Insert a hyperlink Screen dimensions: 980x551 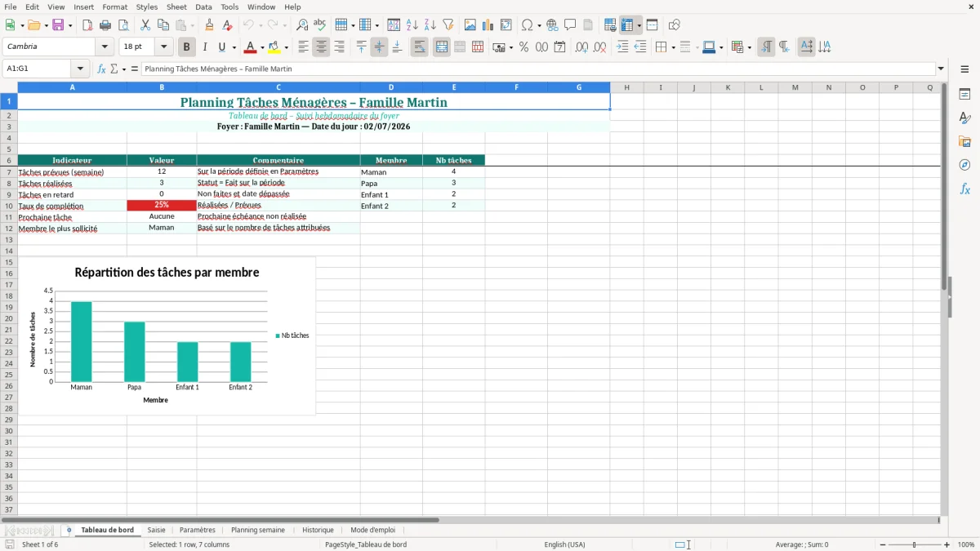pyautogui.click(x=552, y=25)
